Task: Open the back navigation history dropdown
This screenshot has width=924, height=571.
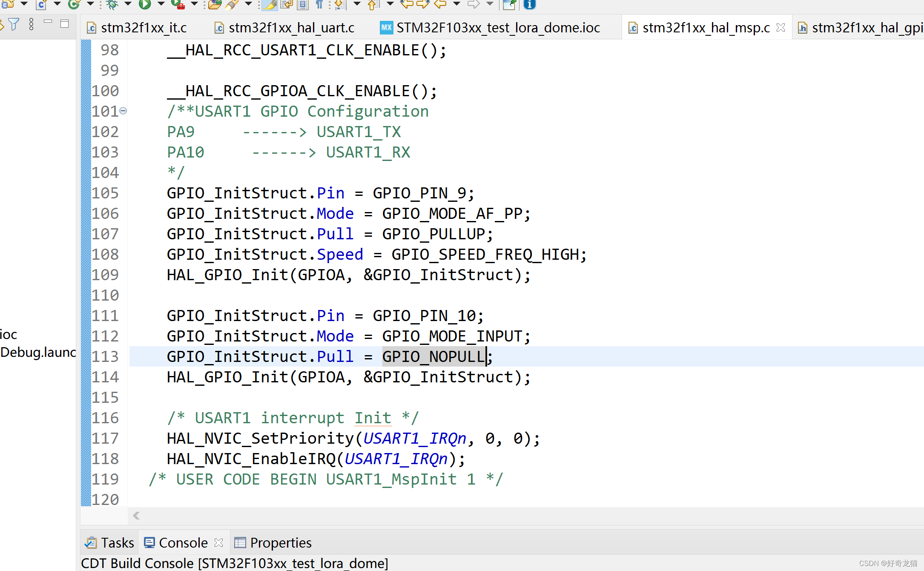Action: (456, 4)
